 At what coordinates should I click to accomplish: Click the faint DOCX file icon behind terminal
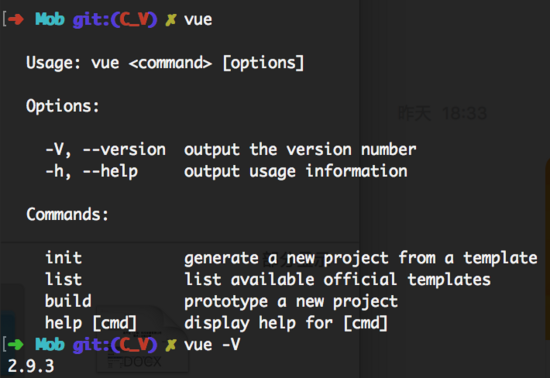point(142,361)
